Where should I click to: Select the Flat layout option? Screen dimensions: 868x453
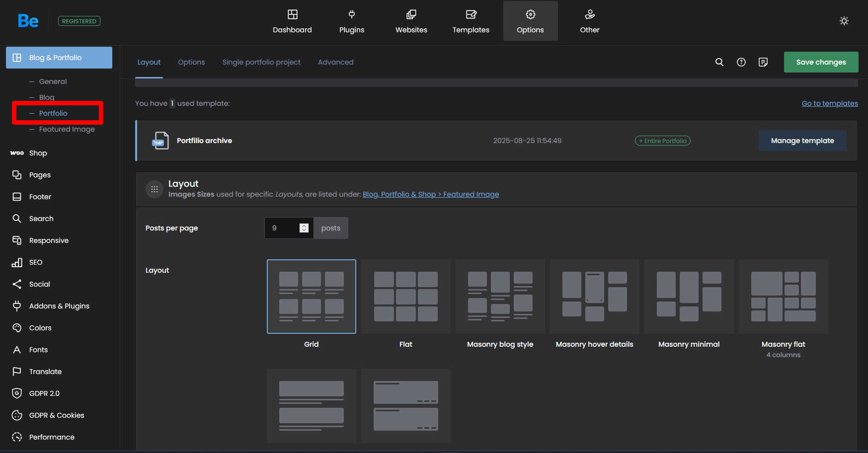pyautogui.click(x=405, y=297)
